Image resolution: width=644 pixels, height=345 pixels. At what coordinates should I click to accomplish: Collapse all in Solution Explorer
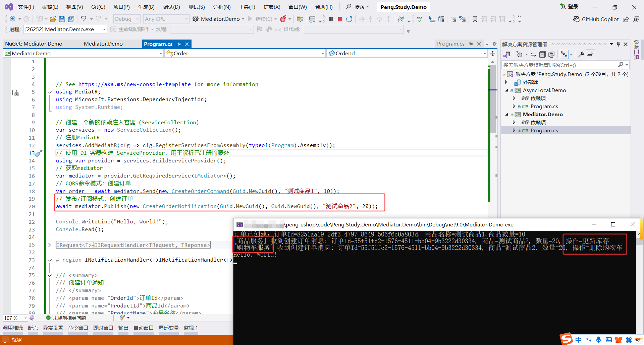coord(542,55)
